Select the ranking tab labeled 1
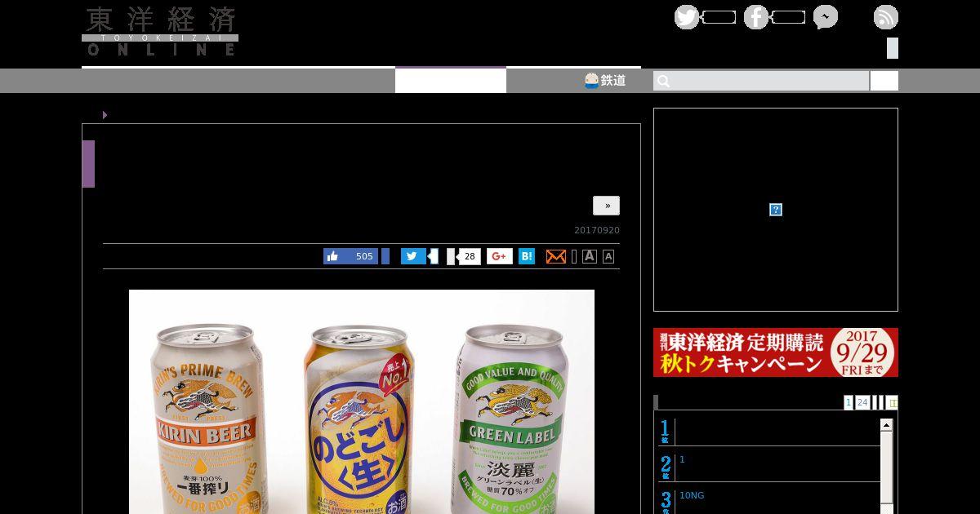This screenshot has width=980, height=514. pos(849,402)
